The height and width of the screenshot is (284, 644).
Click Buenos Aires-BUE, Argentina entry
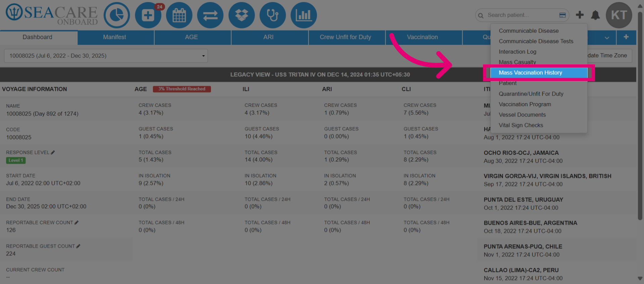point(556,227)
